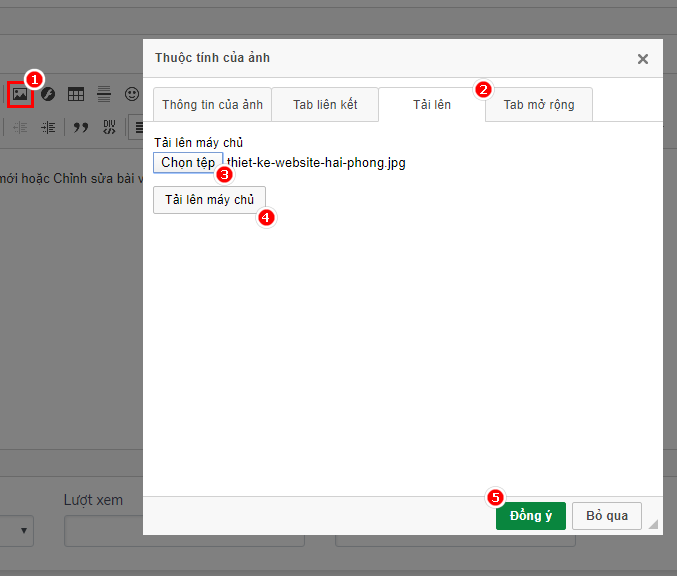The height and width of the screenshot is (576, 677).
Task: Close the Thuộc tính của ảnh dialog
Action: 643,59
